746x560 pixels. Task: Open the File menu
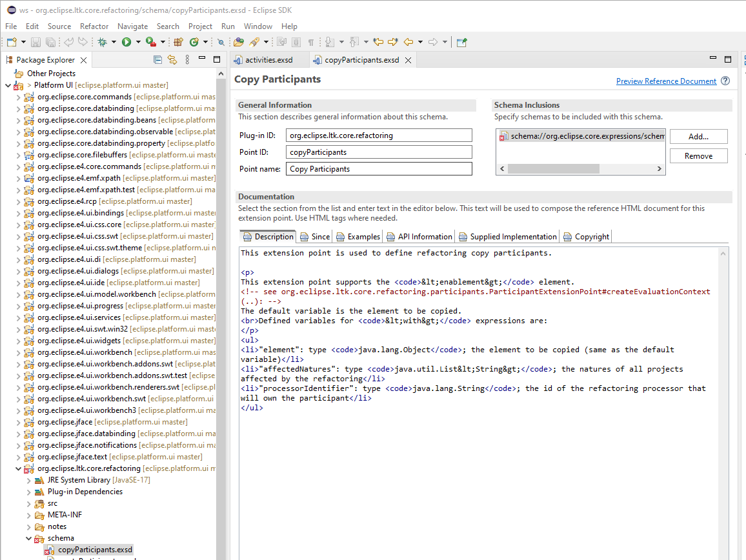pos(11,26)
